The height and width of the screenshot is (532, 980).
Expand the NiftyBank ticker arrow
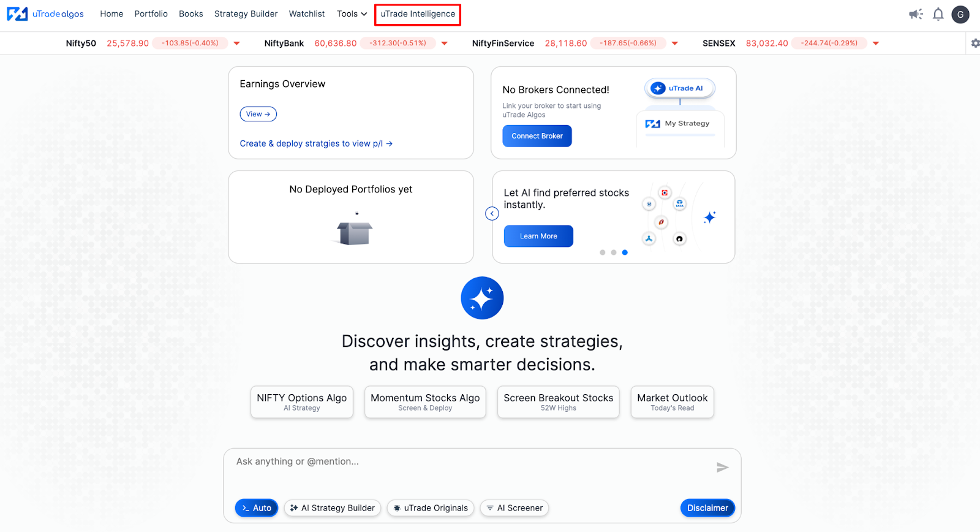point(444,44)
